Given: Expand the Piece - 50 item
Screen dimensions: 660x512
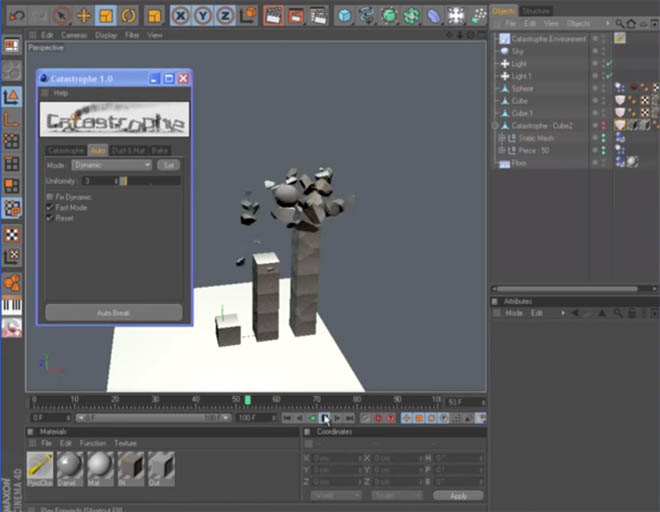Looking at the screenshot, I should pos(501,150).
